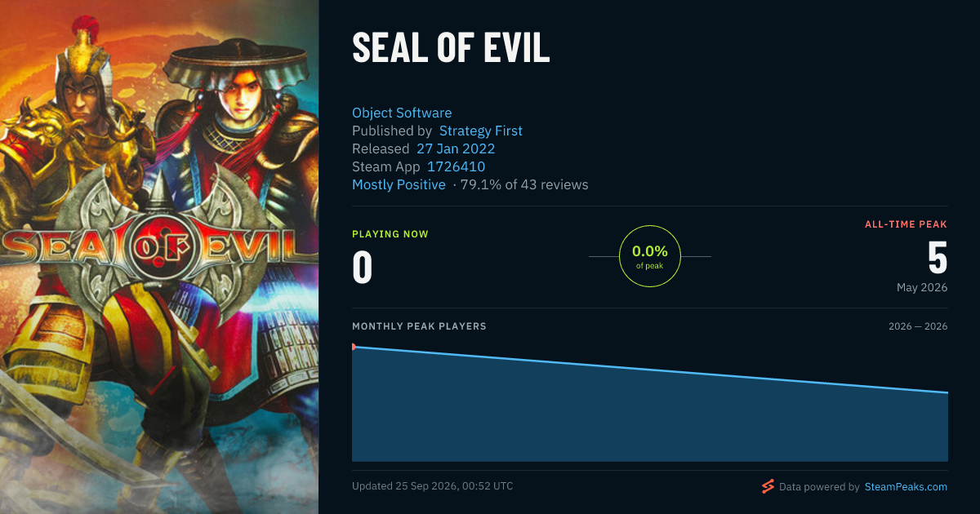Image resolution: width=980 pixels, height=514 pixels.
Task: Click the Updated 25 Sep 2026 timestamp
Action: 433,486
